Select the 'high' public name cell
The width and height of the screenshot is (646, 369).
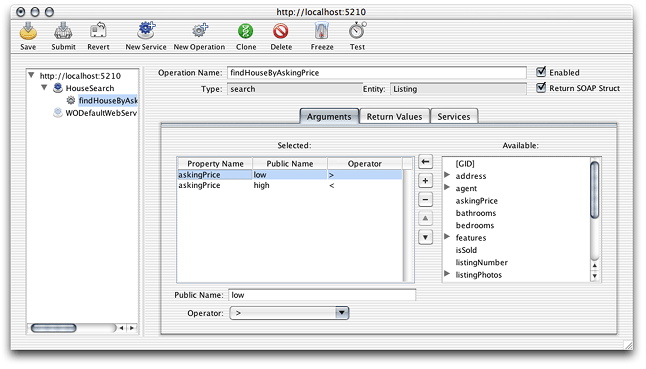290,185
